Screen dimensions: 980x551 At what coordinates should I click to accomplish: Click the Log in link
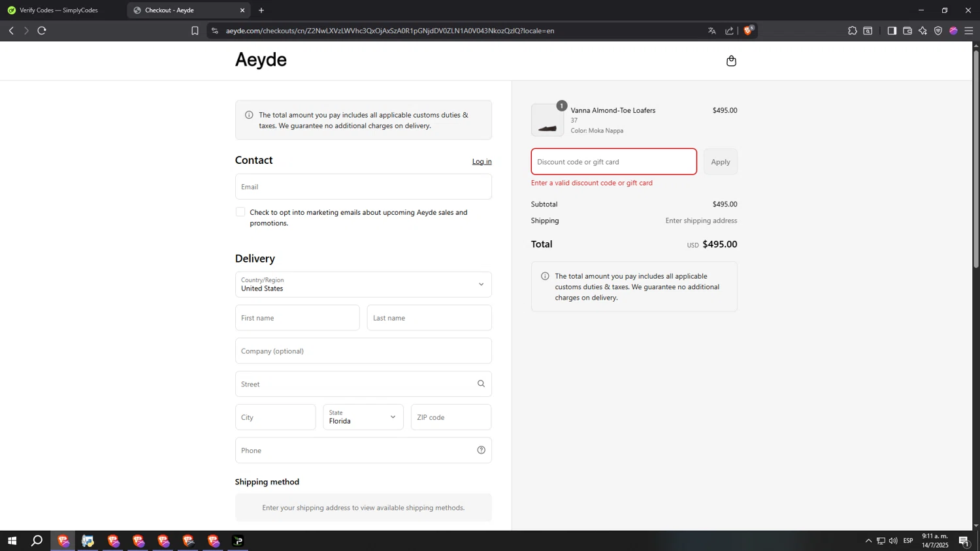coord(482,161)
